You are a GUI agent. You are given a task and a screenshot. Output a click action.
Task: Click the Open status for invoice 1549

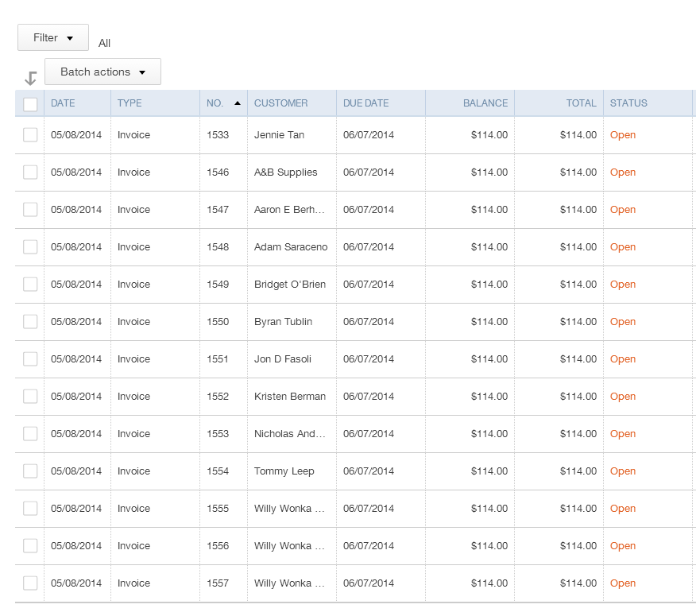coord(623,285)
